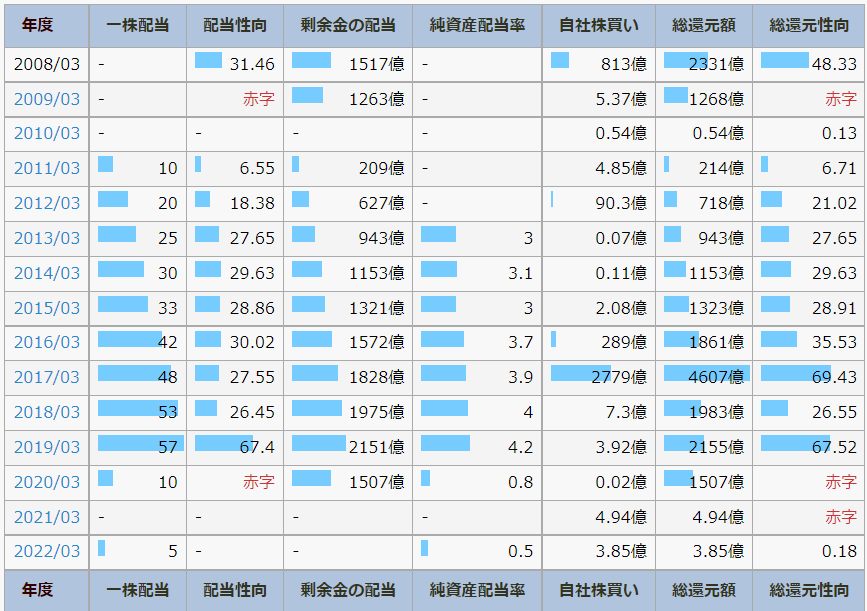Click the total return ratio 21.02
Viewport: 867px width, 611px height.
click(x=834, y=203)
